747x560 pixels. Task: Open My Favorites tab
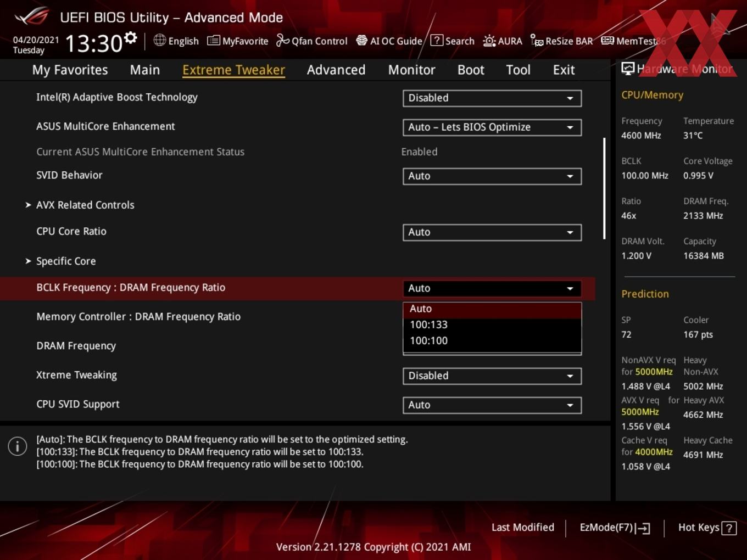point(70,70)
